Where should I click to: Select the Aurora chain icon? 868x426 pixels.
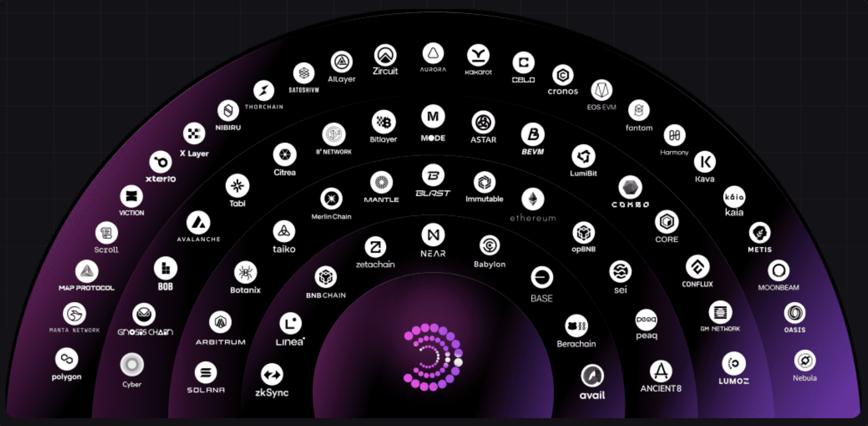coord(433,53)
